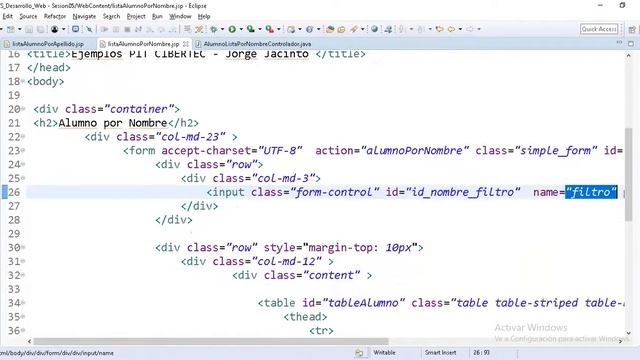Click the Suspend debug icon
Screen dimensions: 640x360
[116, 29]
